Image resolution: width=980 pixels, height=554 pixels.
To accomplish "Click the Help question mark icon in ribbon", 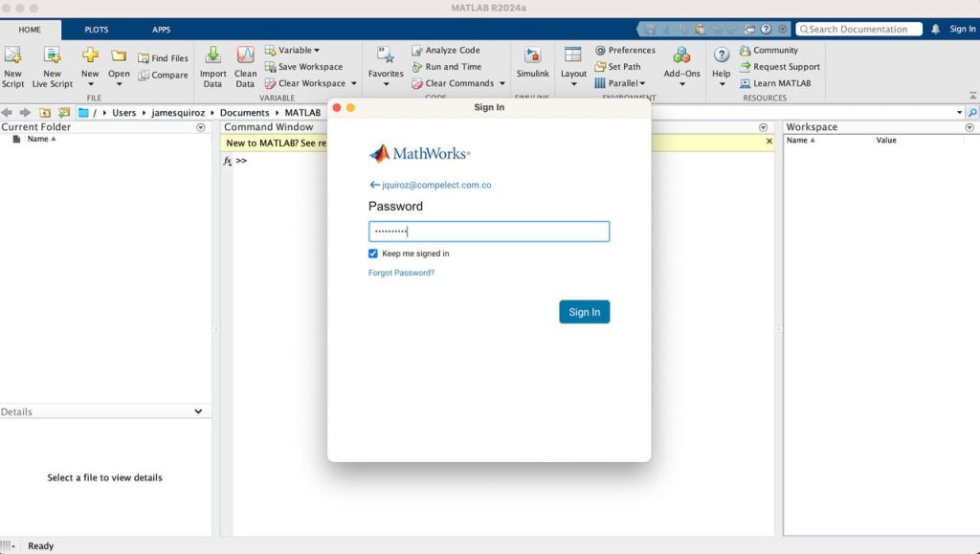I will 722,55.
